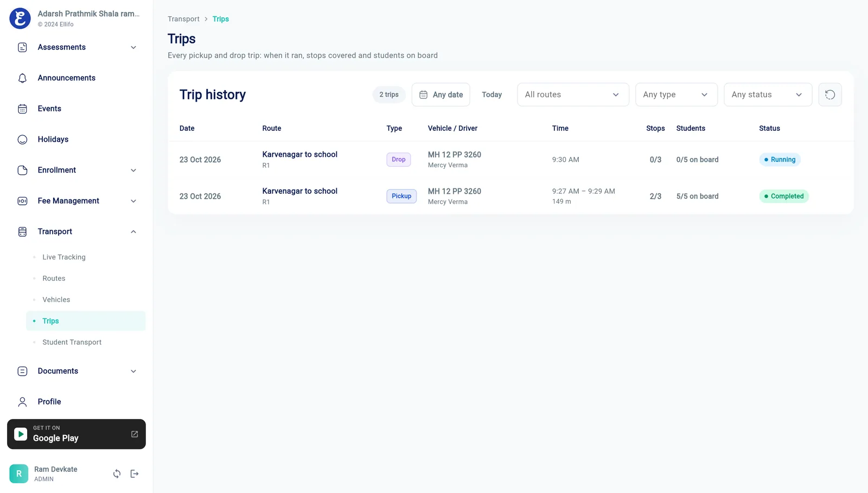The height and width of the screenshot is (493, 868).
Task: Click the Running status badge
Action: pos(780,160)
